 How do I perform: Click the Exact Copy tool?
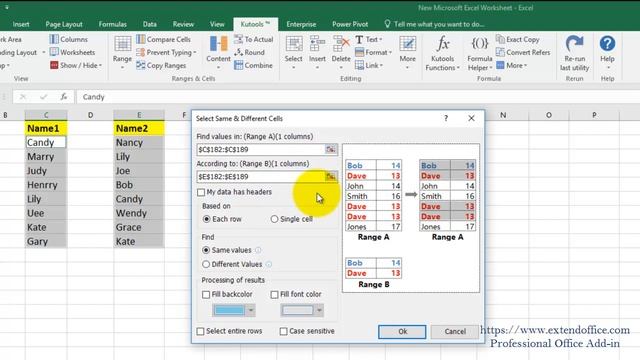518,39
